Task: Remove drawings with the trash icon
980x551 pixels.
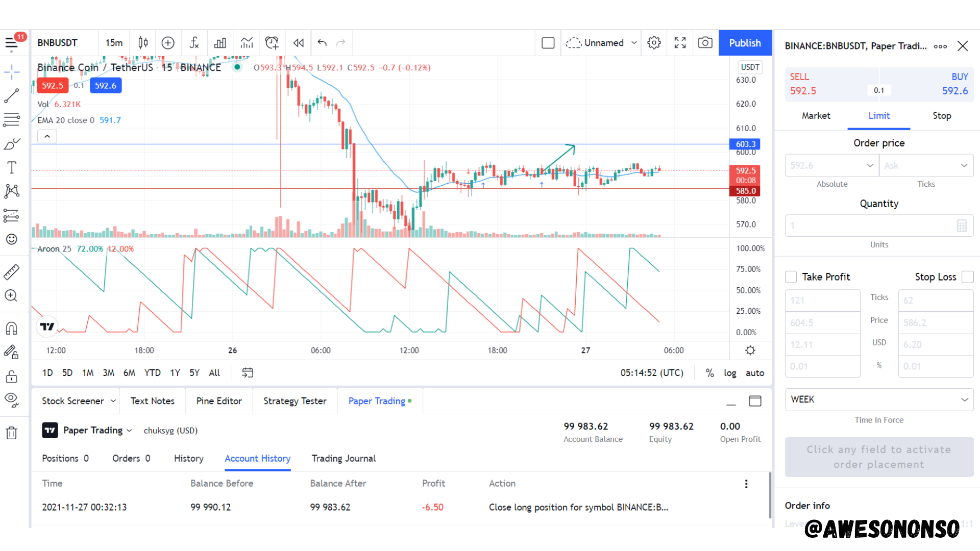Action: click(x=12, y=433)
